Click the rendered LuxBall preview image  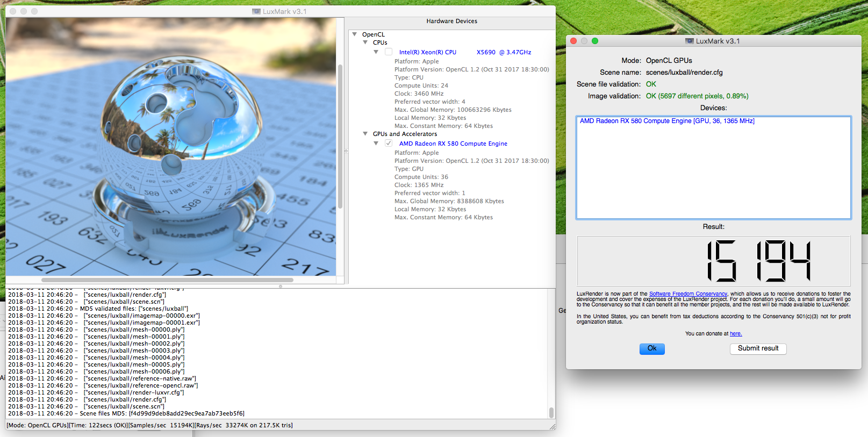click(x=171, y=147)
